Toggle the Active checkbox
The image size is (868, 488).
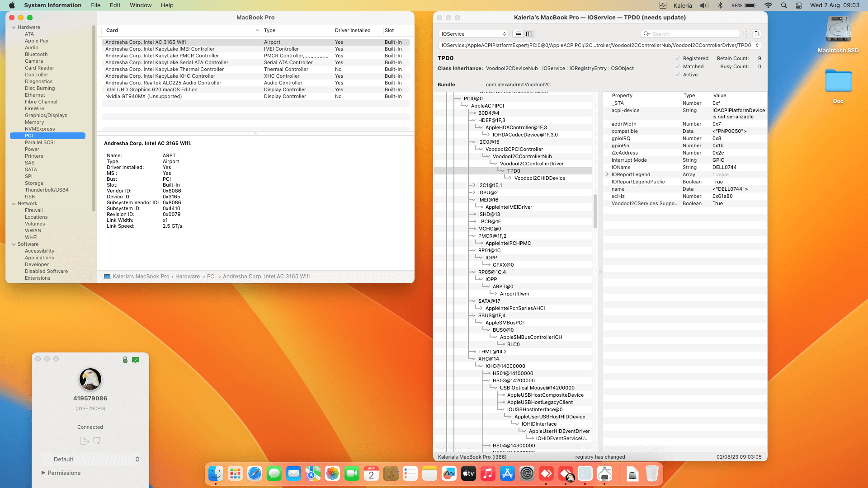677,75
